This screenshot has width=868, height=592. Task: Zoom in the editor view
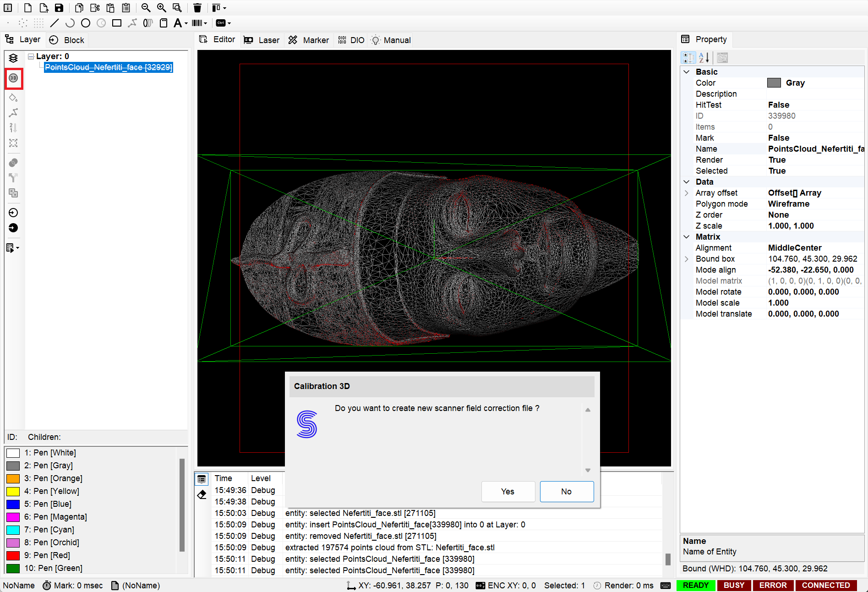click(161, 8)
